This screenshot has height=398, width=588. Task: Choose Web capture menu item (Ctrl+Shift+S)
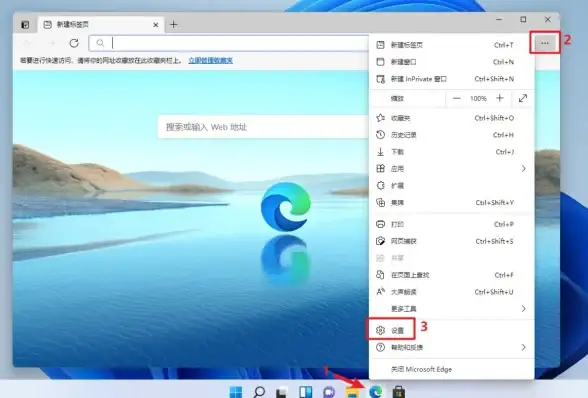pos(452,241)
